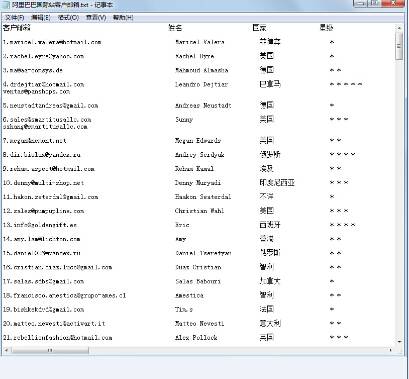Click the name Matteo Nevesti
Image resolution: width=409 pixels, height=379 pixels.
[x=200, y=324]
